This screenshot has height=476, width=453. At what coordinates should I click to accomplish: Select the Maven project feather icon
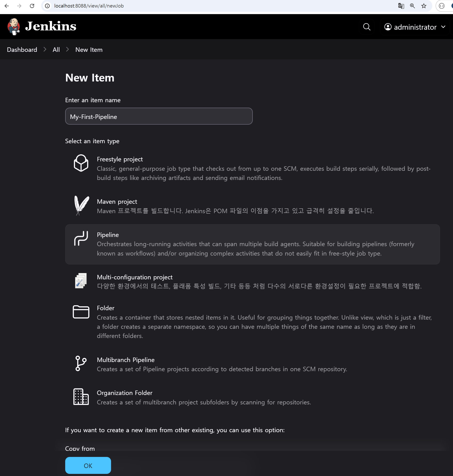(x=81, y=205)
